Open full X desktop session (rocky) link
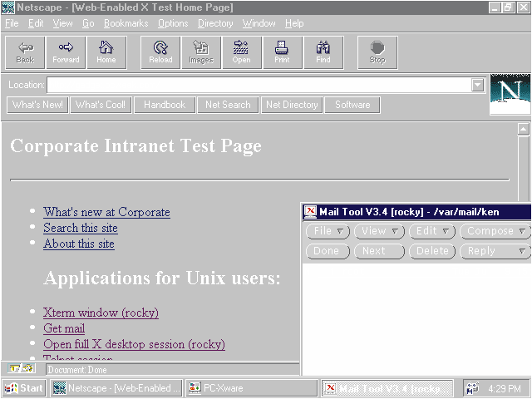The image size is (532, 399). coord(134,344)
